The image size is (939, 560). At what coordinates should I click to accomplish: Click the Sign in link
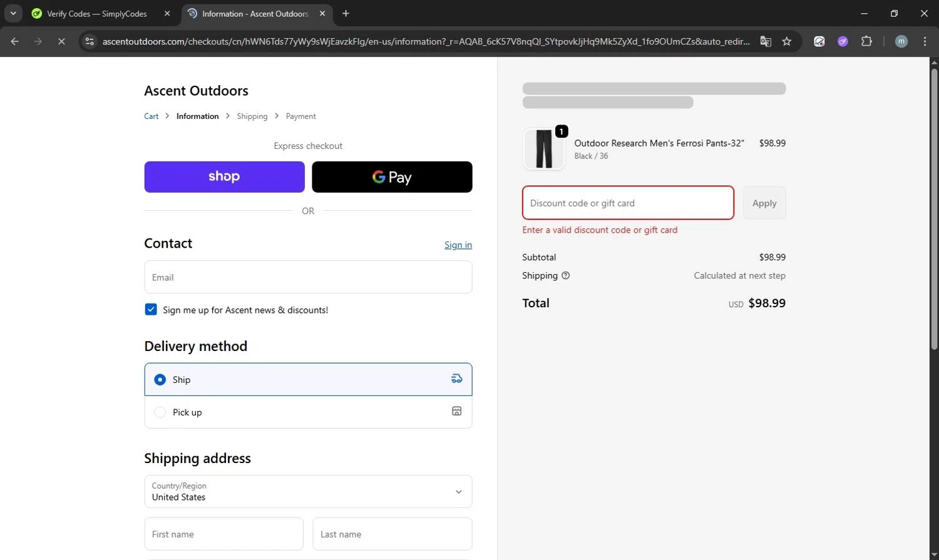coord(458,245)
